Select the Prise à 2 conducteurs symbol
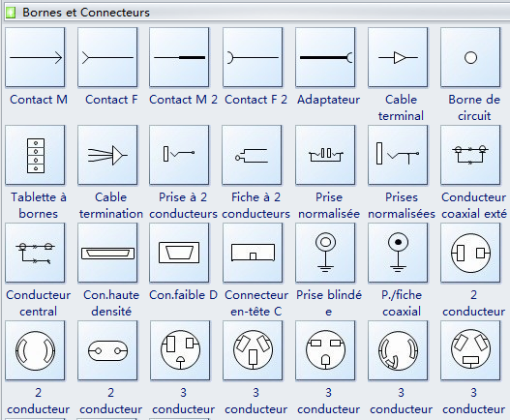510x420 pixels. (x=179, y=155)
